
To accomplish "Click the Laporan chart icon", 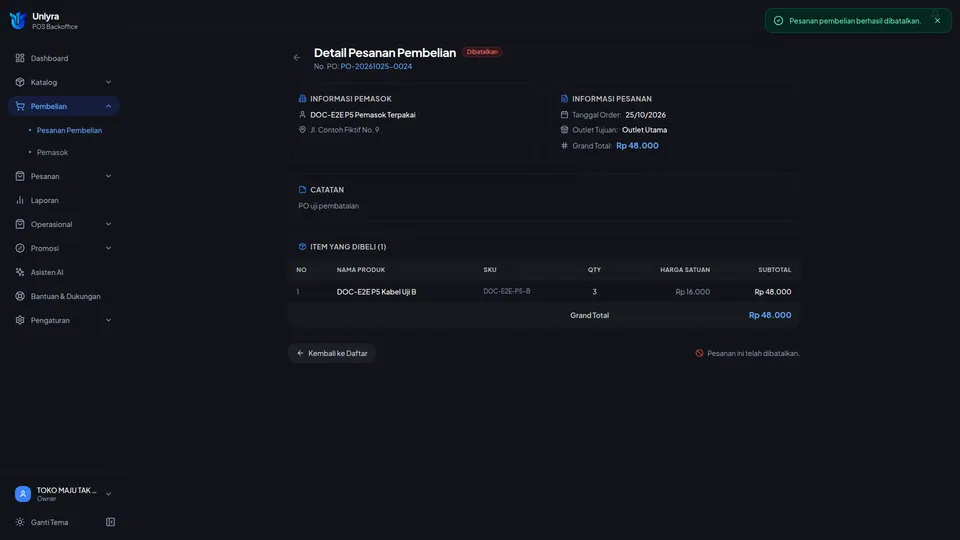I will [x=20, y=200].
